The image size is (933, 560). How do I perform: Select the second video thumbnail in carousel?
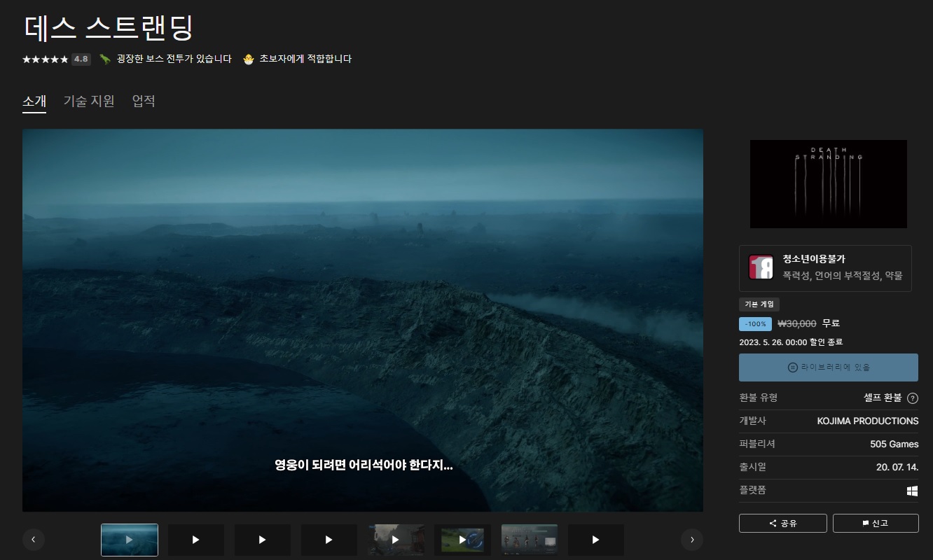[196, 540]
